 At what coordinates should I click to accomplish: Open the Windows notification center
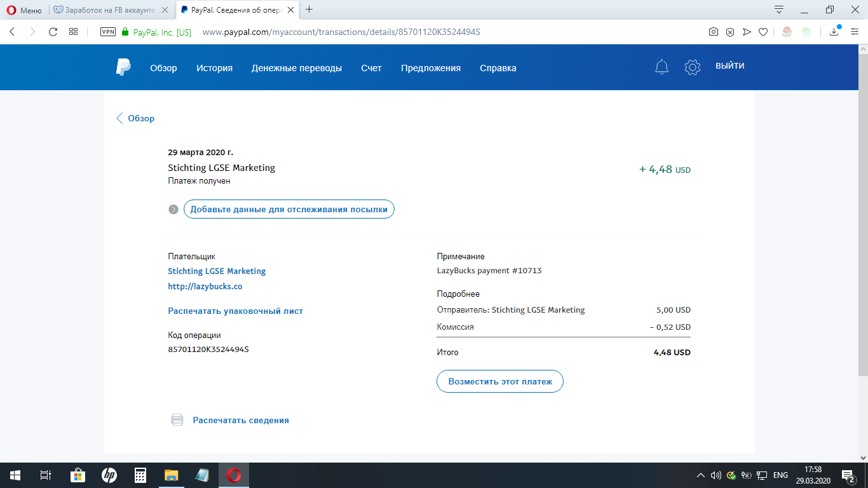(x=848, y=475)
